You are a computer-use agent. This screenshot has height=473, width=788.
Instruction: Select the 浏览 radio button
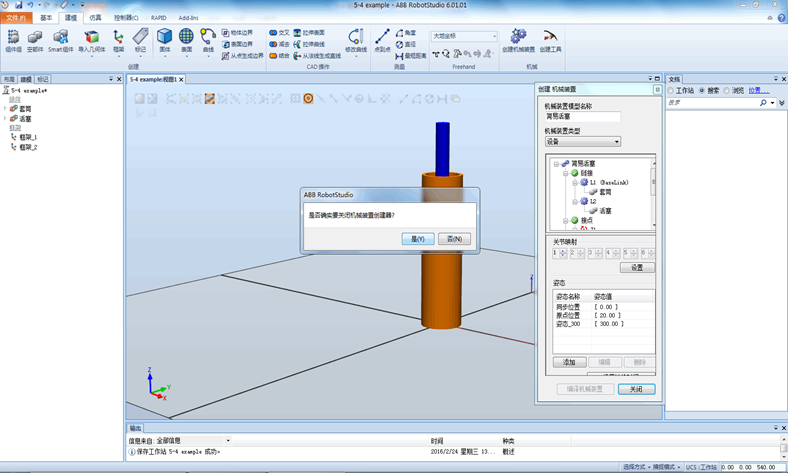point(726,90)
